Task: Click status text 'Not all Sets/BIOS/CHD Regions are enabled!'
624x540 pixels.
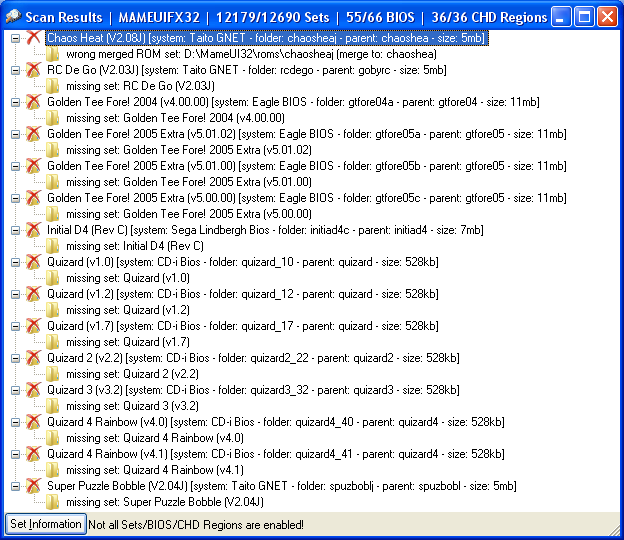Action: (x=196, y=525)
